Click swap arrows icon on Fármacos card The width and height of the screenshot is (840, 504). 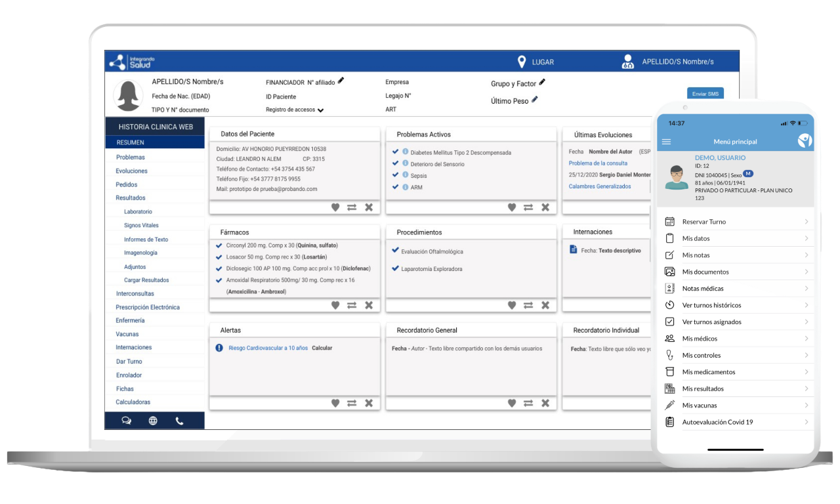pos(352,305)
